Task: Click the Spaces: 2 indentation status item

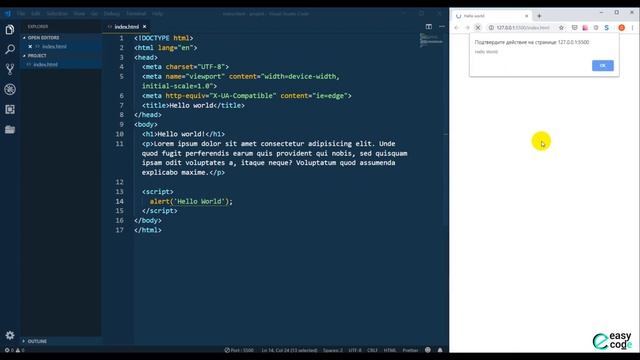Action: point(333,350)
